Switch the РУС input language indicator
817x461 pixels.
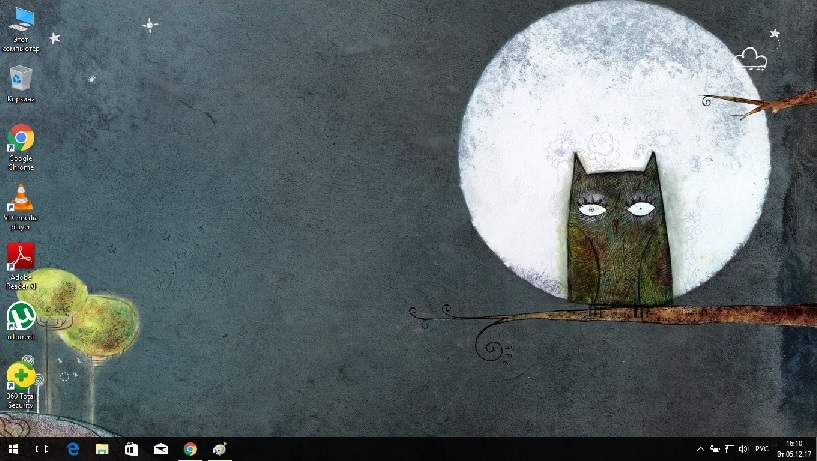point(761,449)
